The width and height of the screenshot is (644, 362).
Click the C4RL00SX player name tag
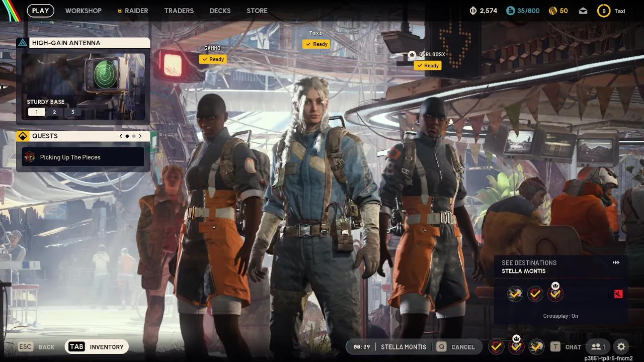432,54
